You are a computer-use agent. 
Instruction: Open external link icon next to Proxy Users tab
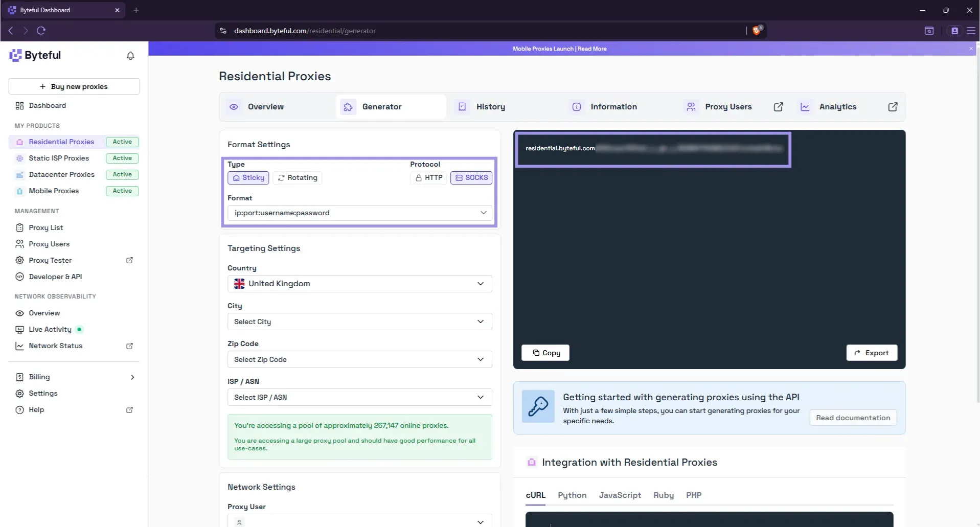point(778,107)
